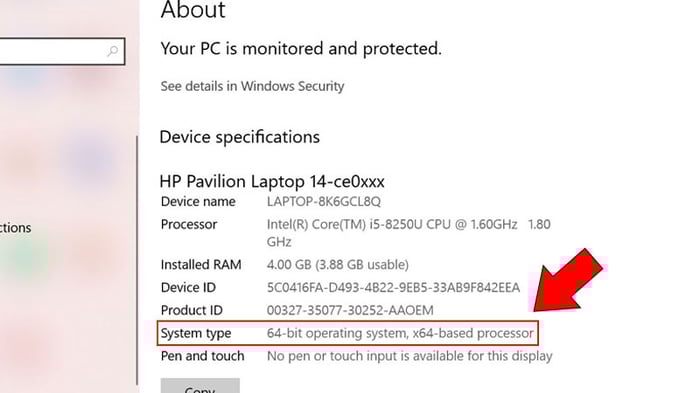Click the red arrow annotation
The image size is (700, 393).
click(x=568, y=280)
